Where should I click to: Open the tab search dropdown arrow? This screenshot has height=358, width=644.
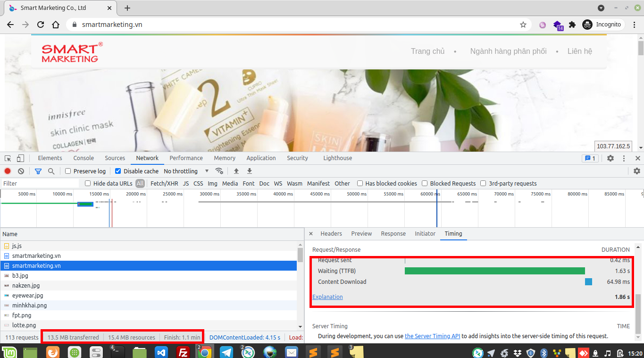coord(601,8)
